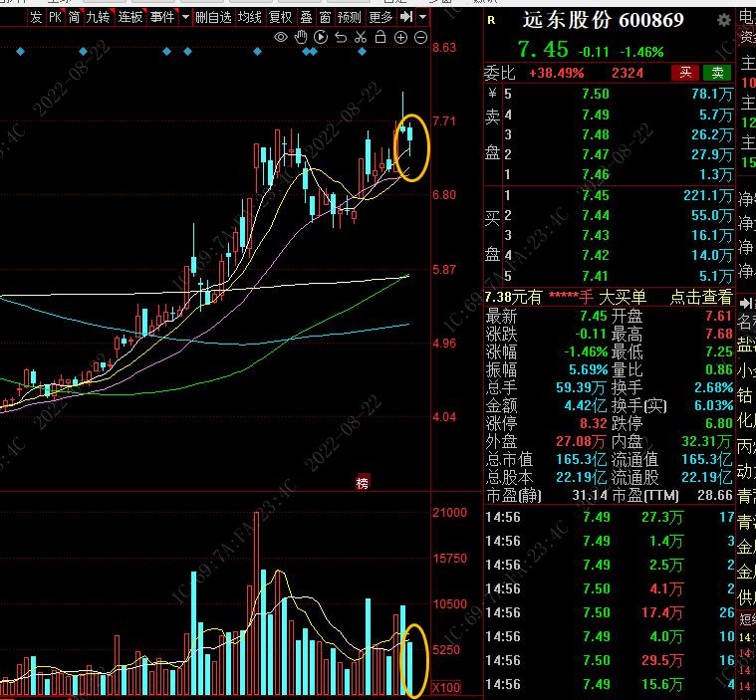Open the dropdown arrow at toolbar right end
The width and height of the screenshot is (756, 700).
[423, 17]
